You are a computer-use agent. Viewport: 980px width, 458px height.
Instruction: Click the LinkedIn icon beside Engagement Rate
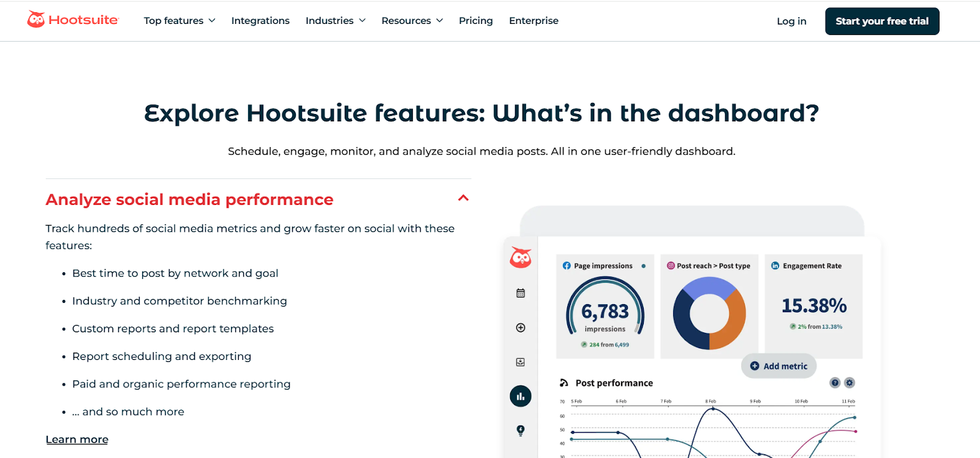775,265
